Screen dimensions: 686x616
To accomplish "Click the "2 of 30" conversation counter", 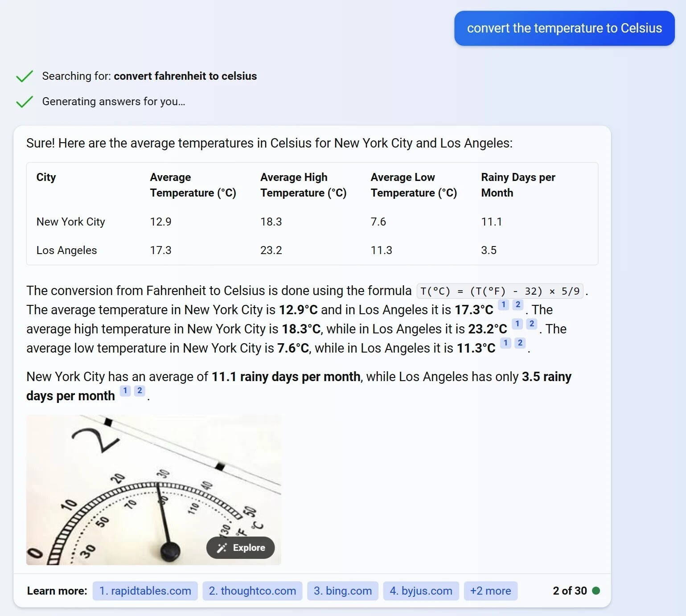I will 570,591.
